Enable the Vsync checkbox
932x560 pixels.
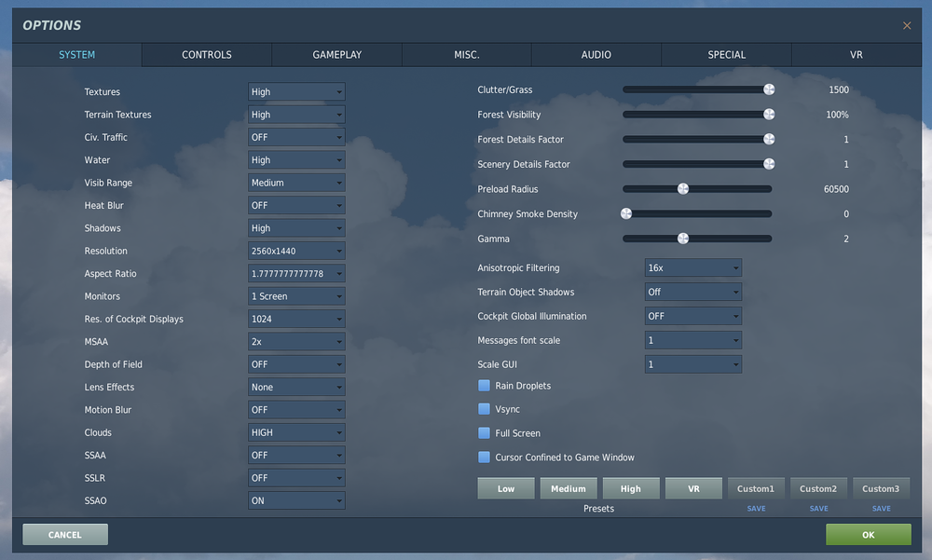pyautogui.click(x=484, y=409)
